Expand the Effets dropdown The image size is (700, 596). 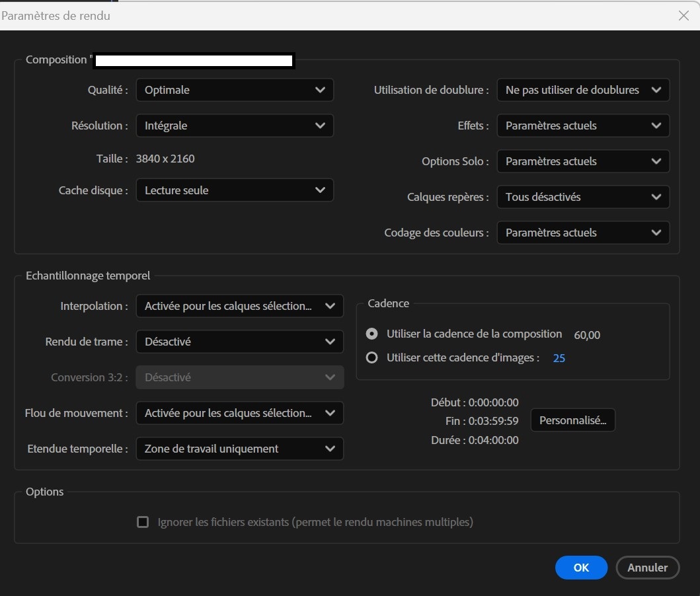(582, 126)
